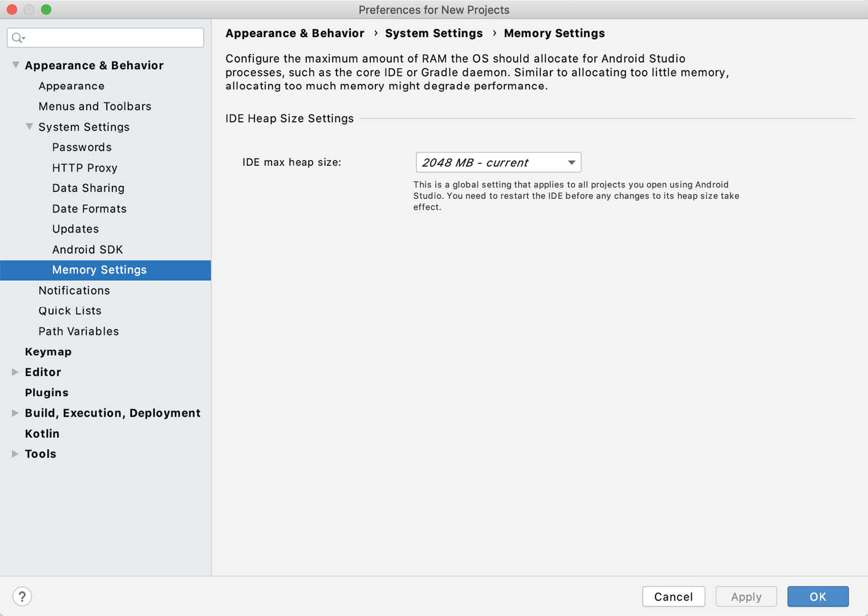The height and width of the screenshot is (616, 868).
Task: Select Appearance & Behavior category label
Action: click(x=94, y=66)
